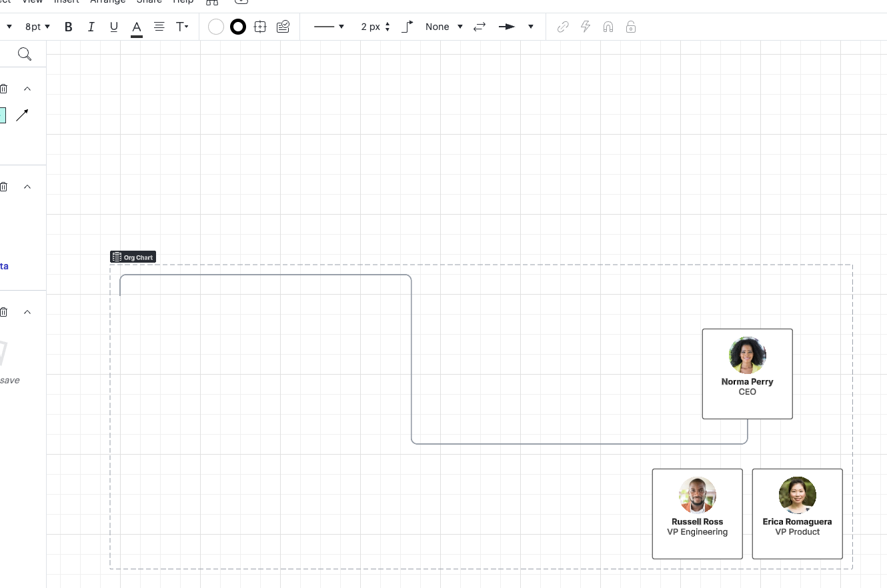Screen dimensions: 887x588
Task: Delete the middle shape panel section
Action: click(x=3, y=187)
